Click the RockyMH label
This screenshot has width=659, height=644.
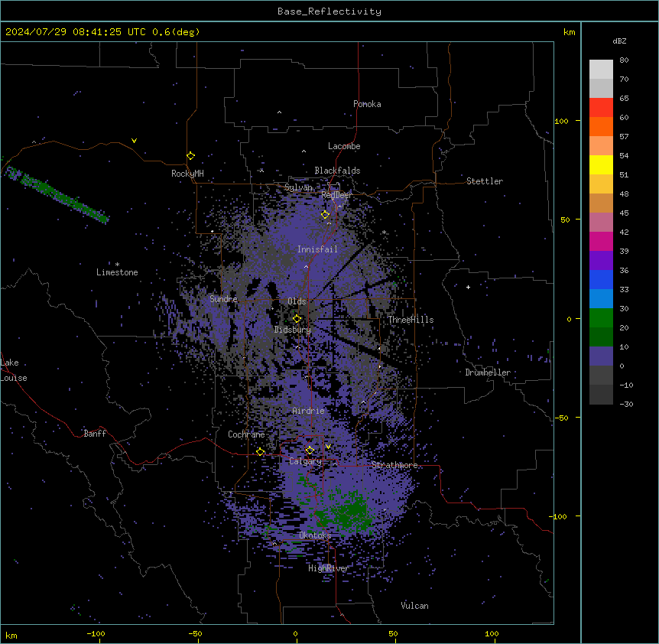[x=187, y=173]
